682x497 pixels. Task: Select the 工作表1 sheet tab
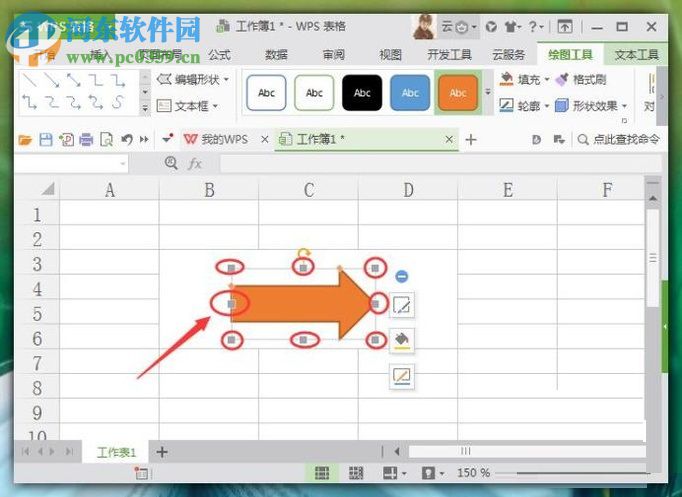(x=116, y=452)
